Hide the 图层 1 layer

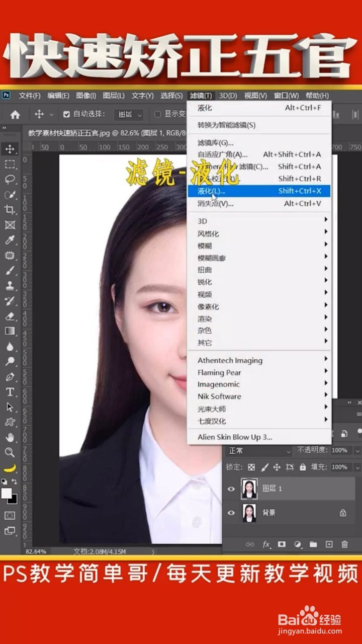click(231, 489)
